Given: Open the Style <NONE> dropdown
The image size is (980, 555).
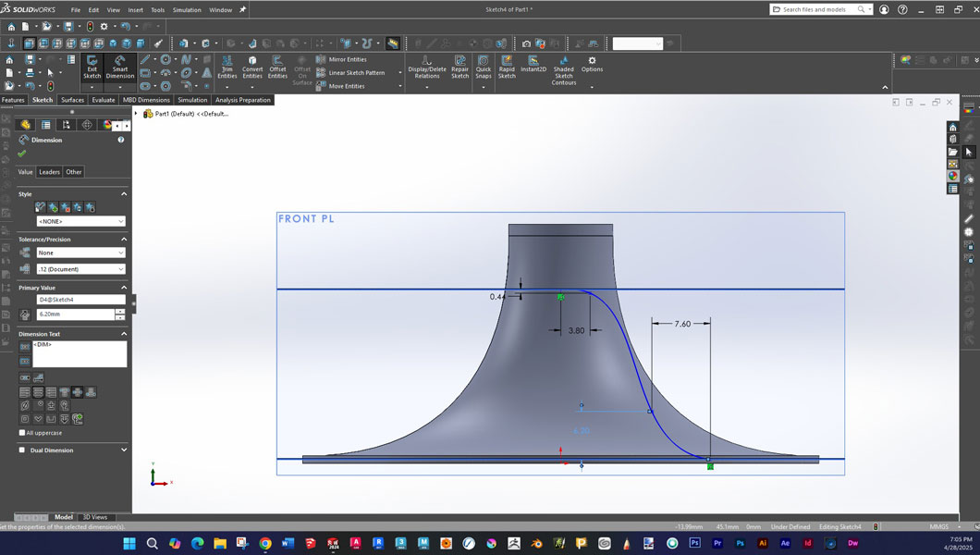Looking at the screenshot, I should (x=80, y=222).
